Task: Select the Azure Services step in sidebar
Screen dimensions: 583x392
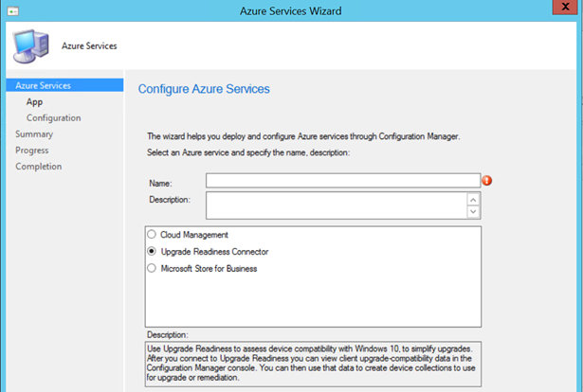Action: click(x=64, y=85)
